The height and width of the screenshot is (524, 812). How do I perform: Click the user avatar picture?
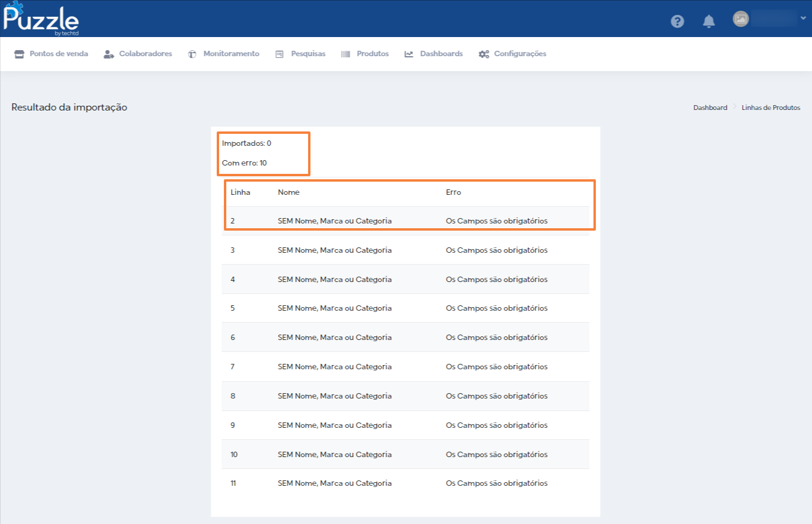click(740, 19)
